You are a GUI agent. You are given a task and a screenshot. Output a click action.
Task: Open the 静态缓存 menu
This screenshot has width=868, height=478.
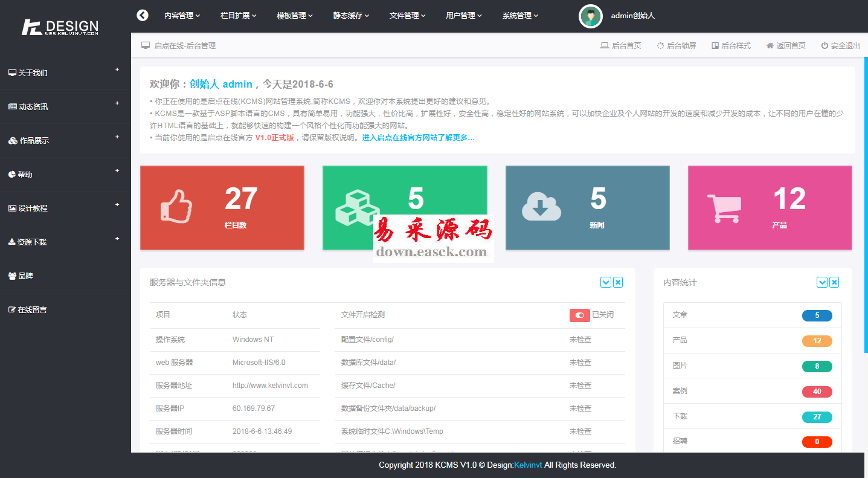351,16
